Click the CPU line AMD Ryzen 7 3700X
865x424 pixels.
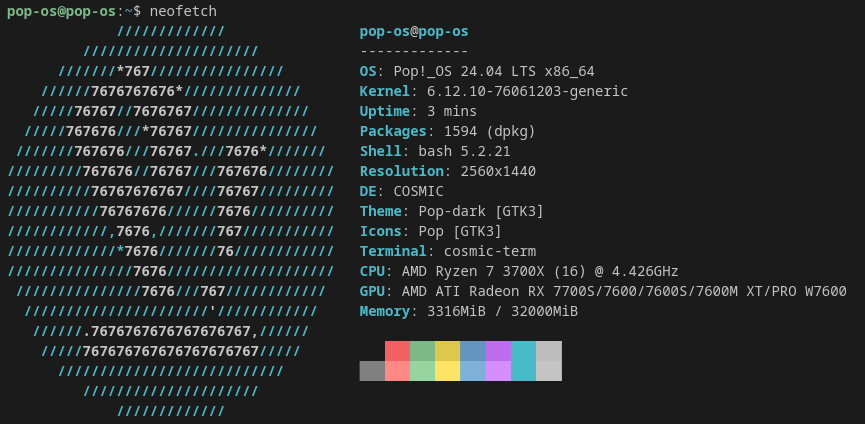(519, 271)
